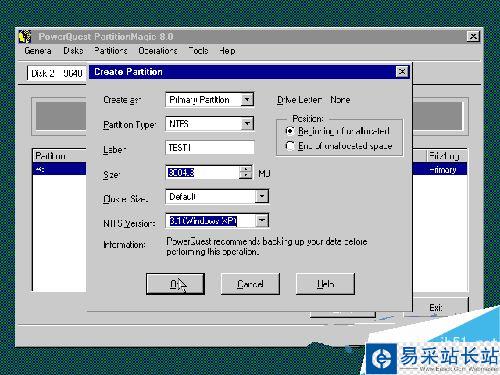Click the Exit button in main window
This screenshot has width=500, height=375.
click(x=436, y=308)
